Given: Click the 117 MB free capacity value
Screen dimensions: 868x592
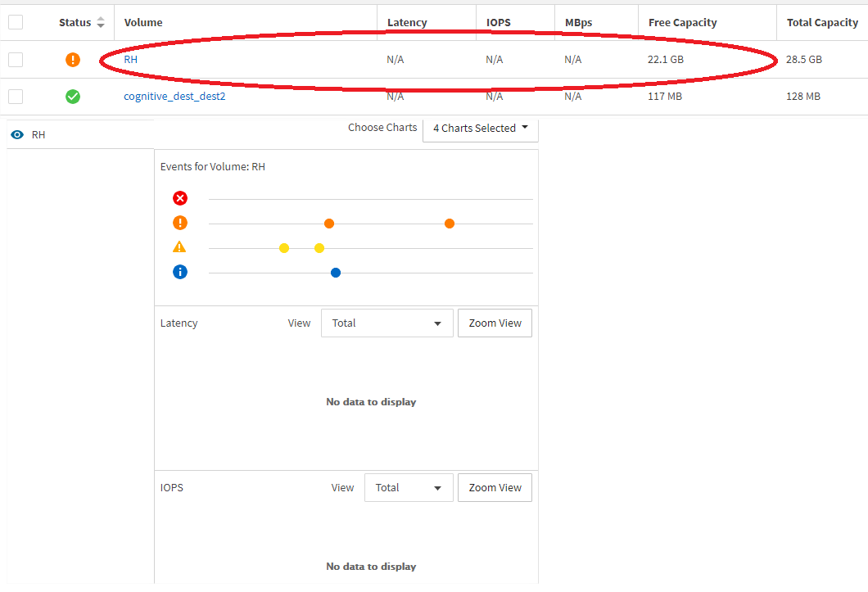Looking at the screenshot, I should (665, 97).
